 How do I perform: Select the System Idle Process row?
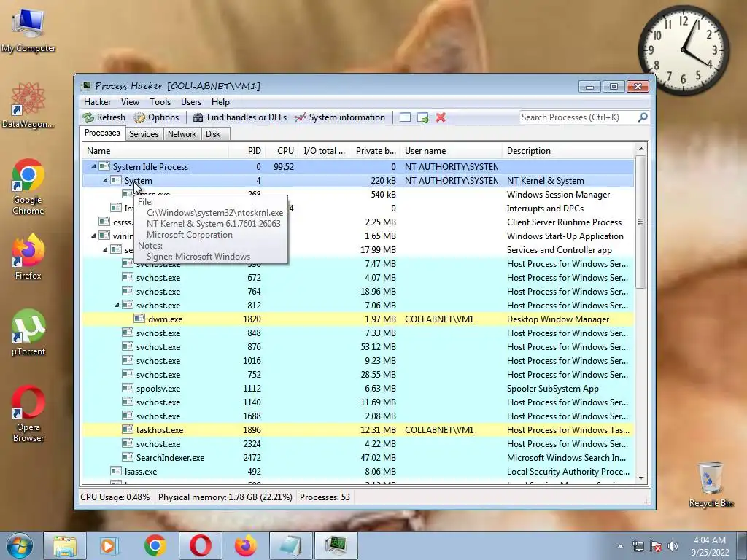click(358, 167)
